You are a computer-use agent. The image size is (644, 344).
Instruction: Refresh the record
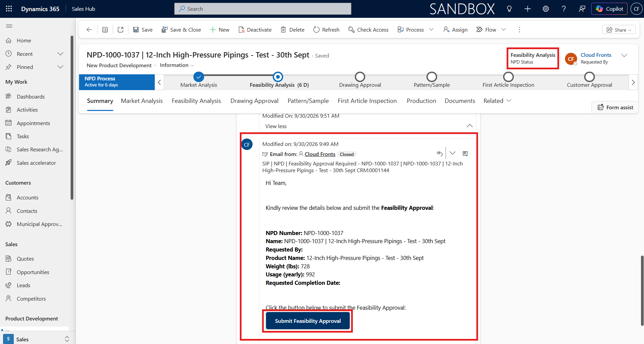pyautogui.click(x=326, y=30)
